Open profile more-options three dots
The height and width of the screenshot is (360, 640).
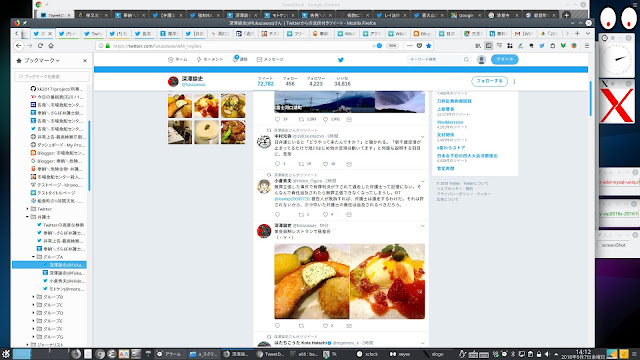(x=514, y=81)
